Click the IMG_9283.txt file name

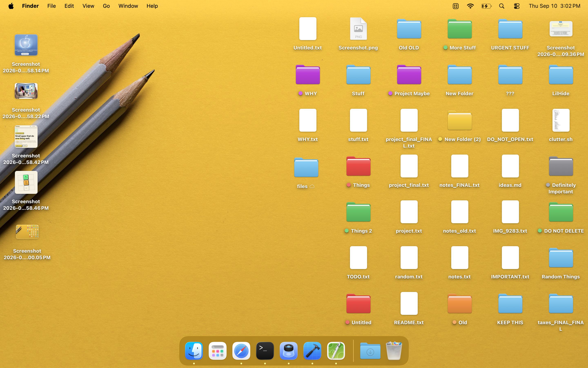[510, 231]
